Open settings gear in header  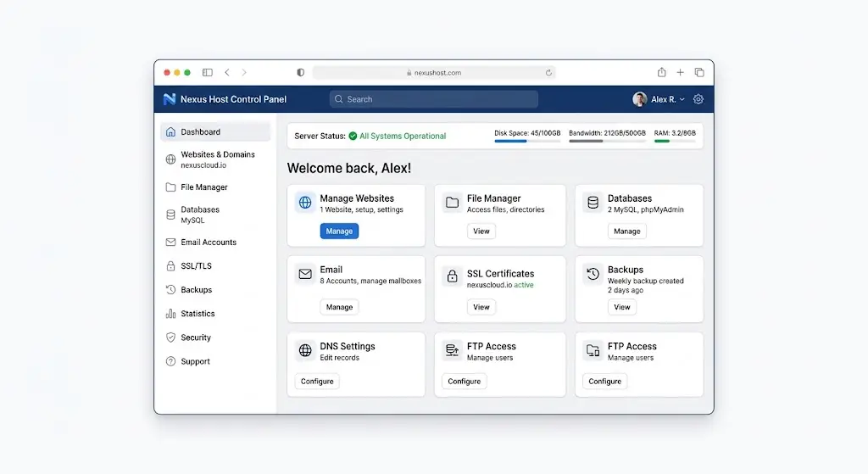(x=698, y=99)
